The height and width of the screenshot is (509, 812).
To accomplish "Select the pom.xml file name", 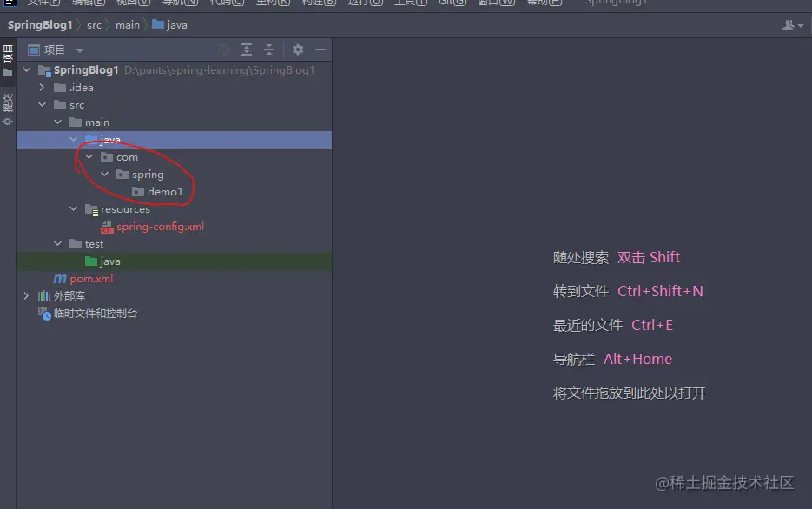I will pos(91,279).
